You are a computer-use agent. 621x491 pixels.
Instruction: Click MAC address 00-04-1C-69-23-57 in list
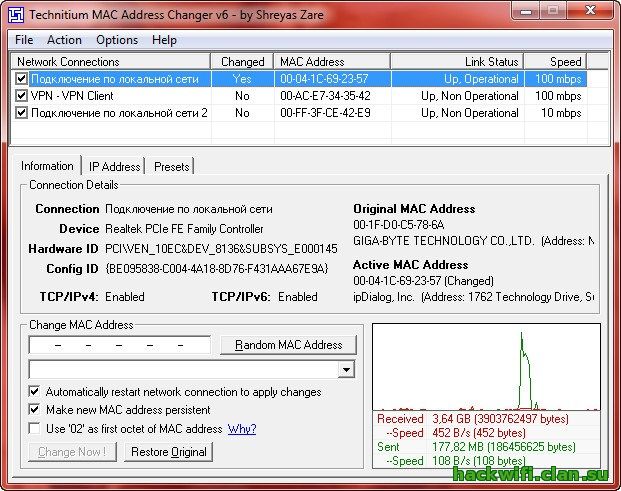coord(324,79)
